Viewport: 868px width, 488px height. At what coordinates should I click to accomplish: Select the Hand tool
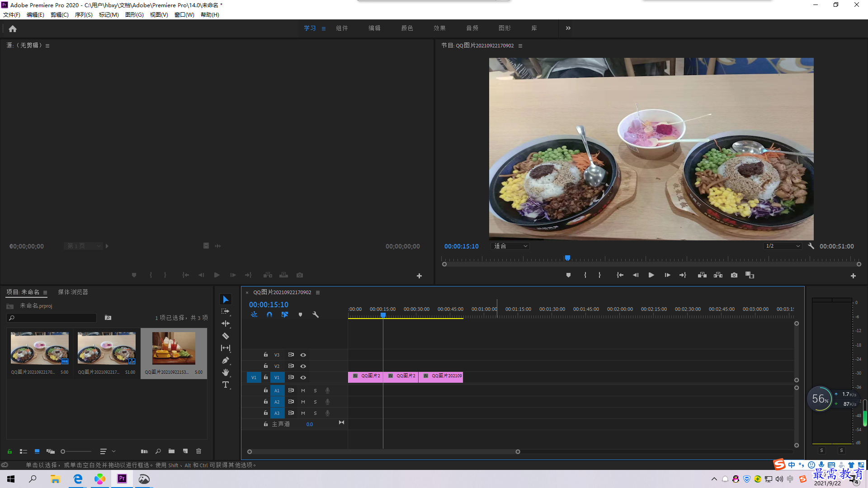[226, 372]
